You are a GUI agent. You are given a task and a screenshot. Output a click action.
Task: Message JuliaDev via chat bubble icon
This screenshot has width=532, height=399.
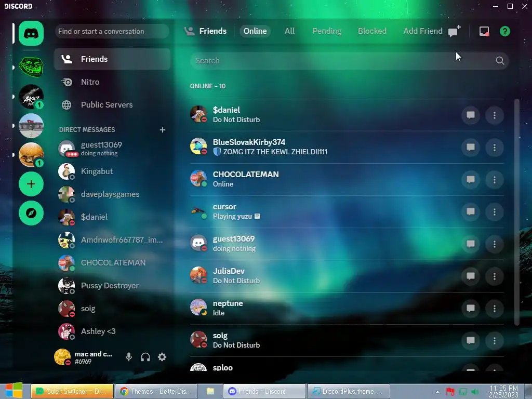tap(471, 276)
